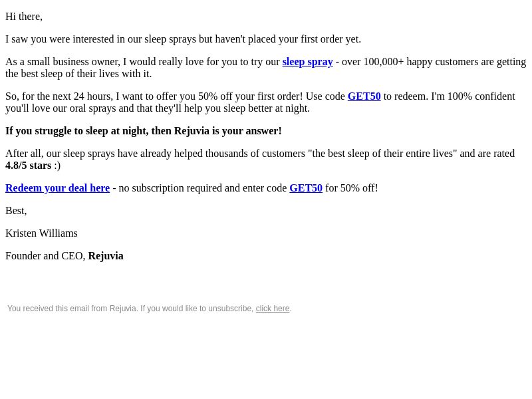
Task: Click the sentence about haven't placed your first order
Action: click(x=184, y=39)
